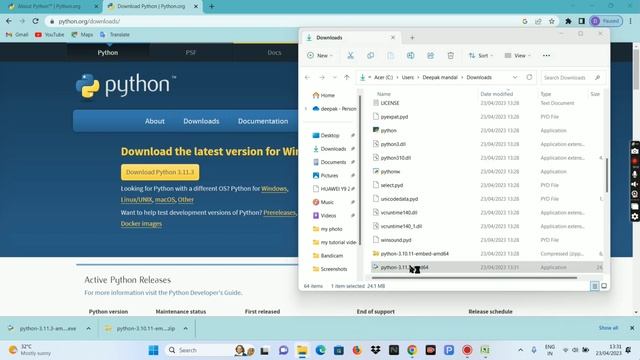This screenshot has height=360, width=640.
Task: Switch to details view in File Explorer
Action: click(x=595, y=286)
